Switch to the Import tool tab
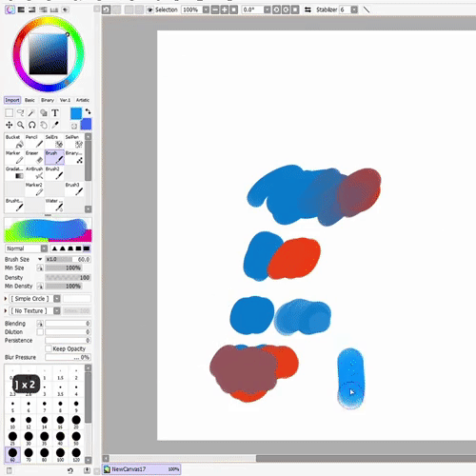476x476 pixels. click(x=12, y=100)
